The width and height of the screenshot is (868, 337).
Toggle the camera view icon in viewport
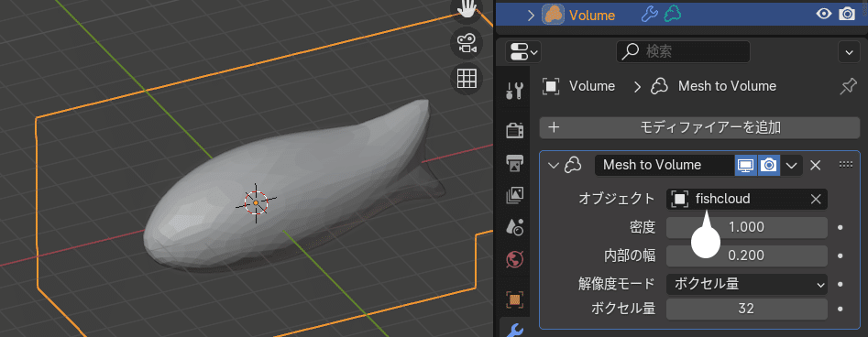467,44
